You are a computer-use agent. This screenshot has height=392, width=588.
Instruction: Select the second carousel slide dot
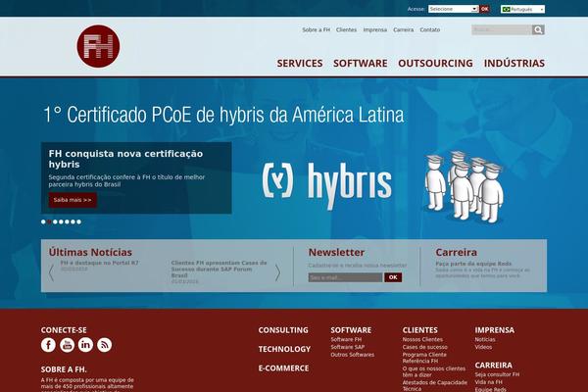(49, 221)
